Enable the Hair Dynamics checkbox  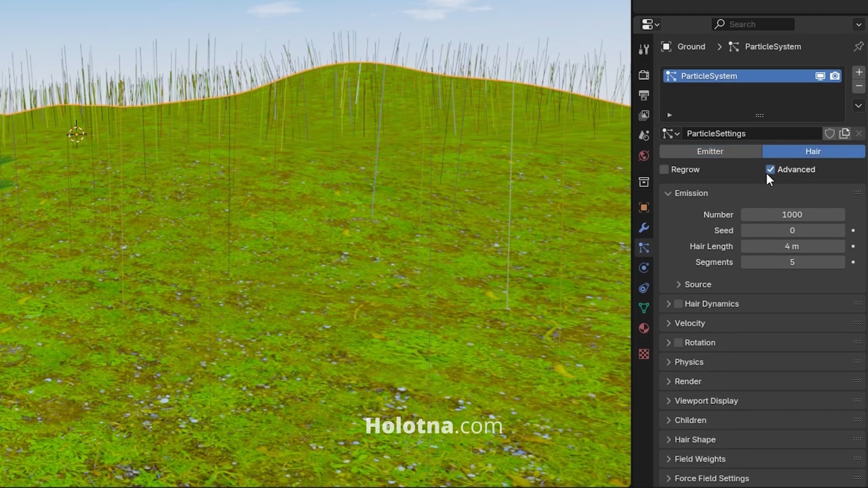[678, 304]
